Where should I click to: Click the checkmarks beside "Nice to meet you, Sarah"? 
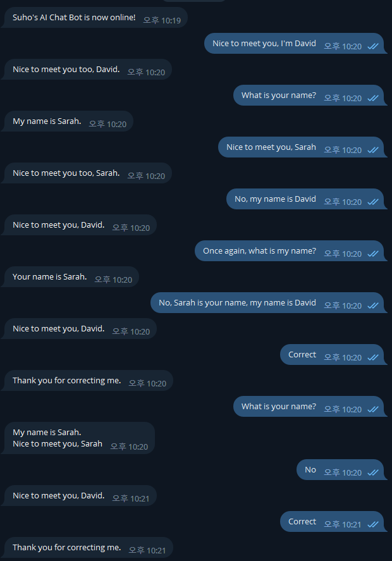[375, 147]
